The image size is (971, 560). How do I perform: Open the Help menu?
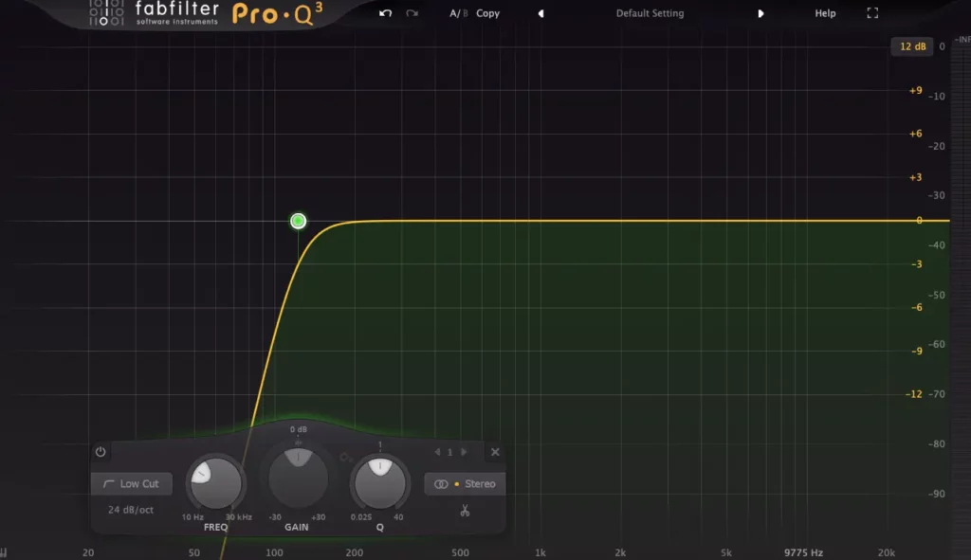click(825, 13)
